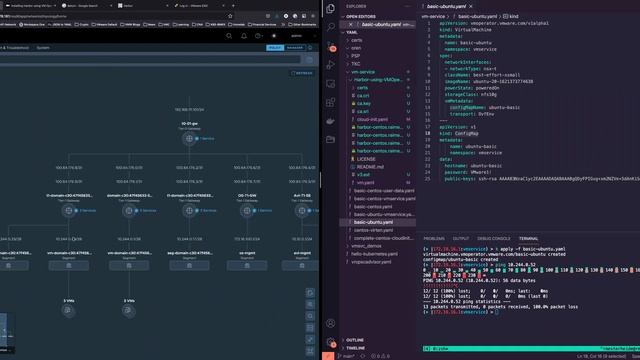Open the folder-shaped activity bar icon

(x=331, y=140)
